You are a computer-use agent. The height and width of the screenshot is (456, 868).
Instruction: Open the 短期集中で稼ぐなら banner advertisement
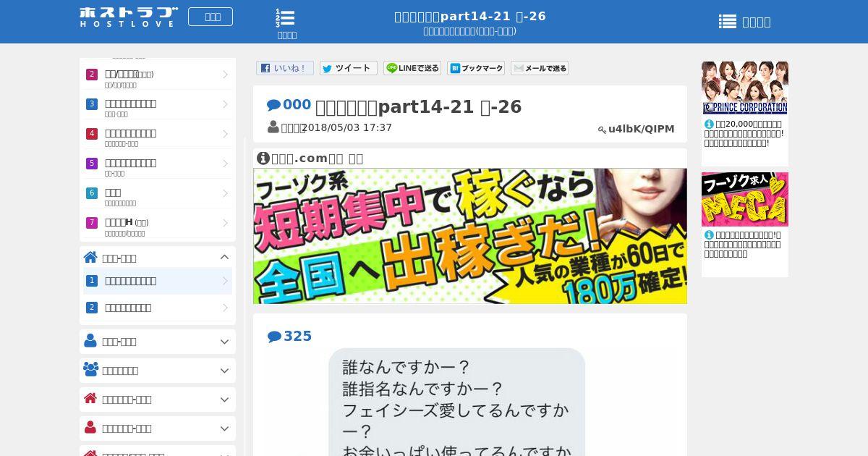tap(470, 236)
